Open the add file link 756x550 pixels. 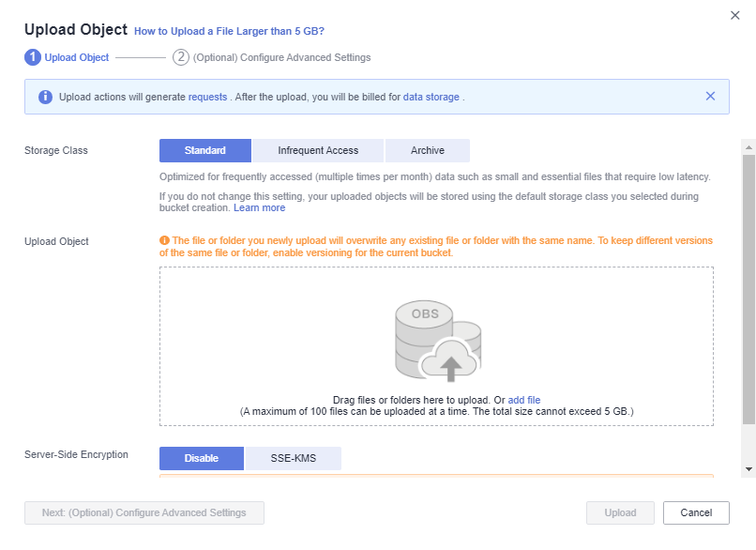(524, 400)
